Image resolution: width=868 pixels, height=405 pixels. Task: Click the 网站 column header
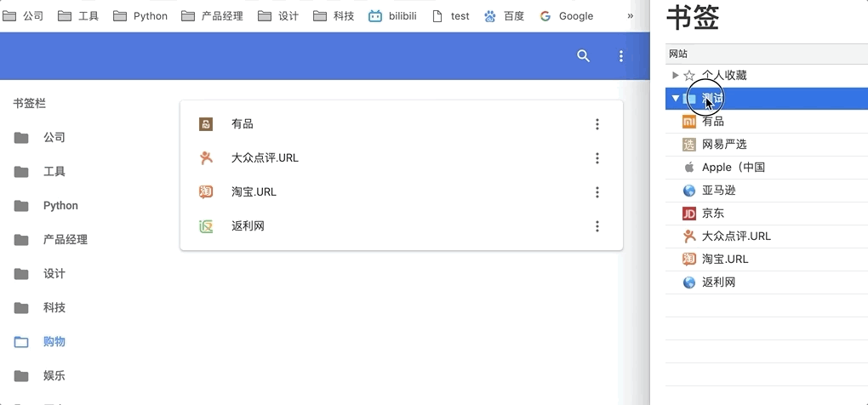[x=767, y=54]
